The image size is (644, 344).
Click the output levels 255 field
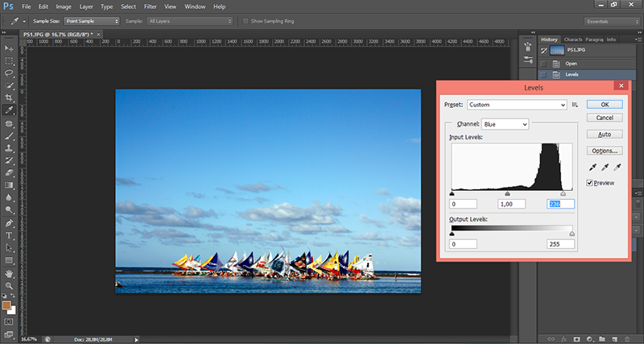click(560, 243)
